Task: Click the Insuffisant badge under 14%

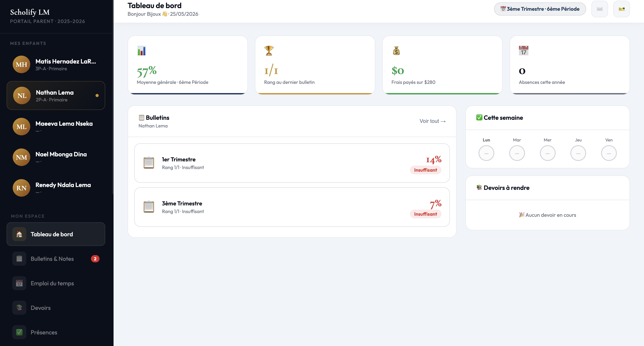Action: coord(425,170)
